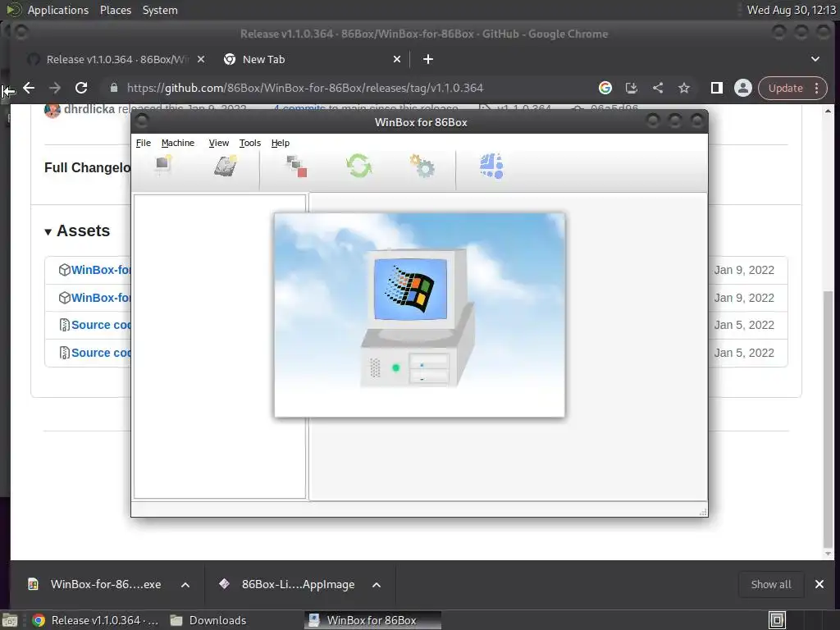Expand options for WinBox exe download

click(x=185, y=585)
